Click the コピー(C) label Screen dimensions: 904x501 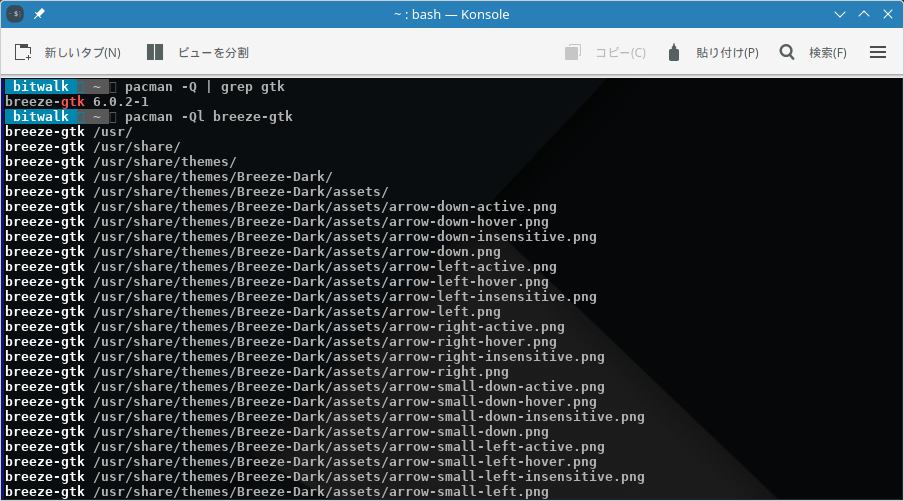(x=620, y=53)
